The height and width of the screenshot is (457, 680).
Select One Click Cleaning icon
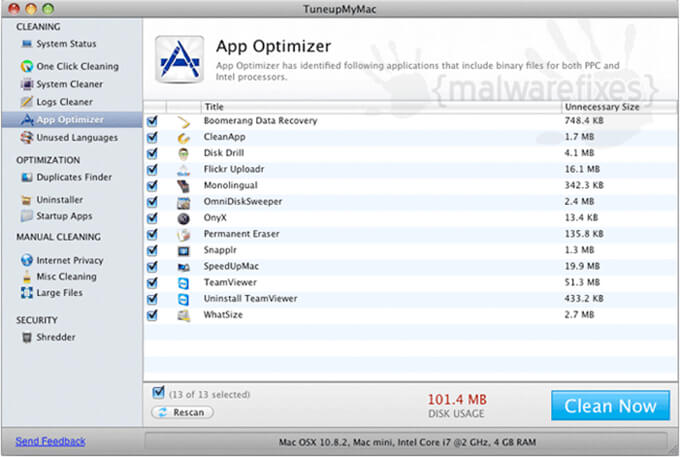coord(27,66)
